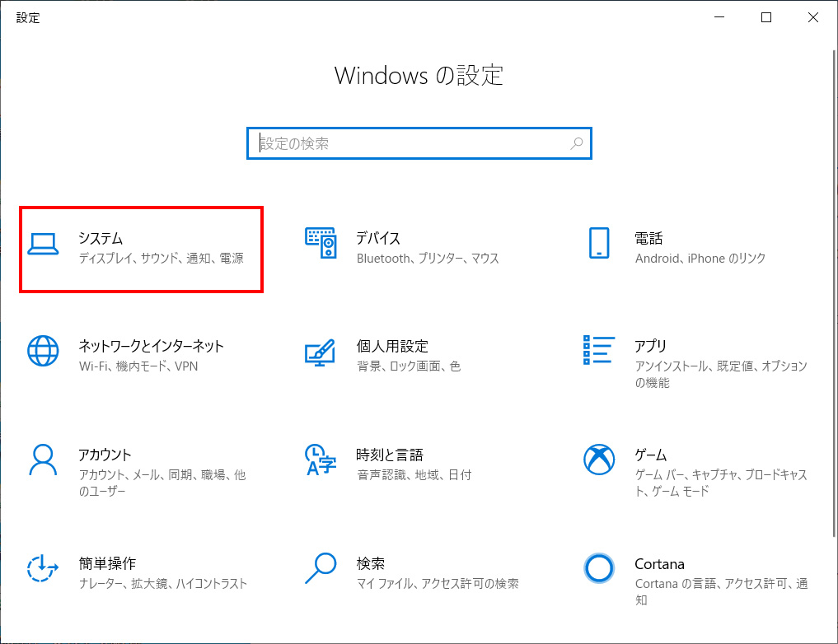Open the アカウント person icon
This screenshot has width=838, height=644.
[x=43, y=460]
